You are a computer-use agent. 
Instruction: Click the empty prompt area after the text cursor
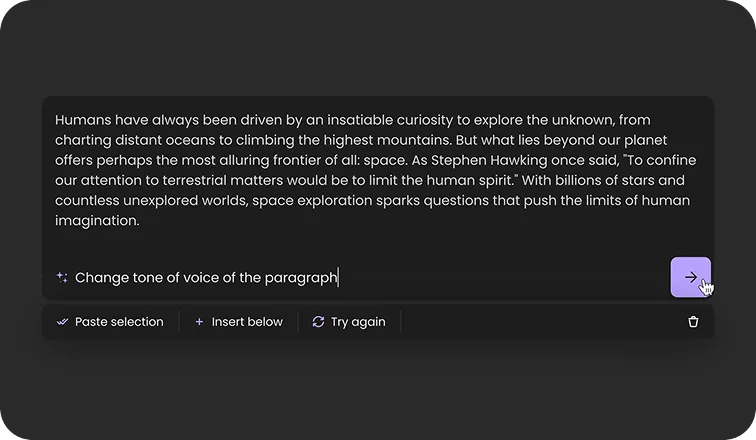tap(500, 278)
